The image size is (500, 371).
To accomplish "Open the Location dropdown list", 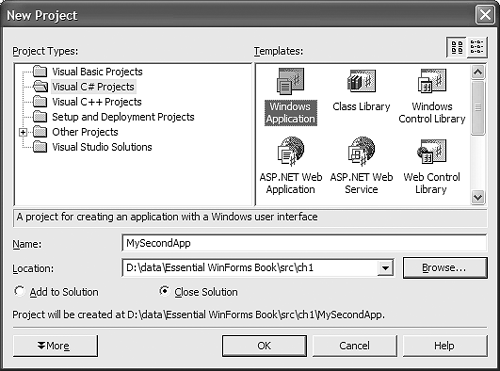I will point(385,268).
